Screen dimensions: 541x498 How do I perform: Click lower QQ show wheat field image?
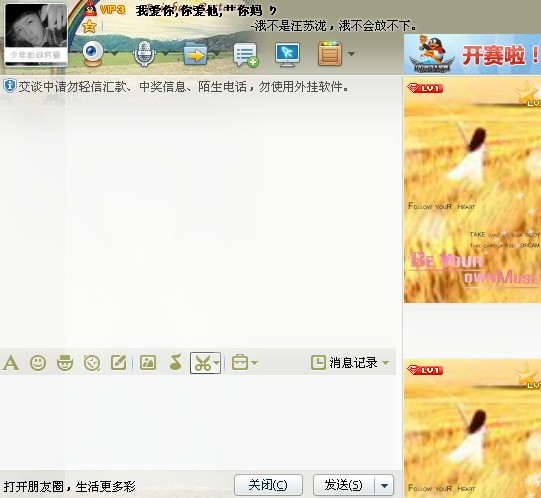pyautogui.click(x=472, y=428)
